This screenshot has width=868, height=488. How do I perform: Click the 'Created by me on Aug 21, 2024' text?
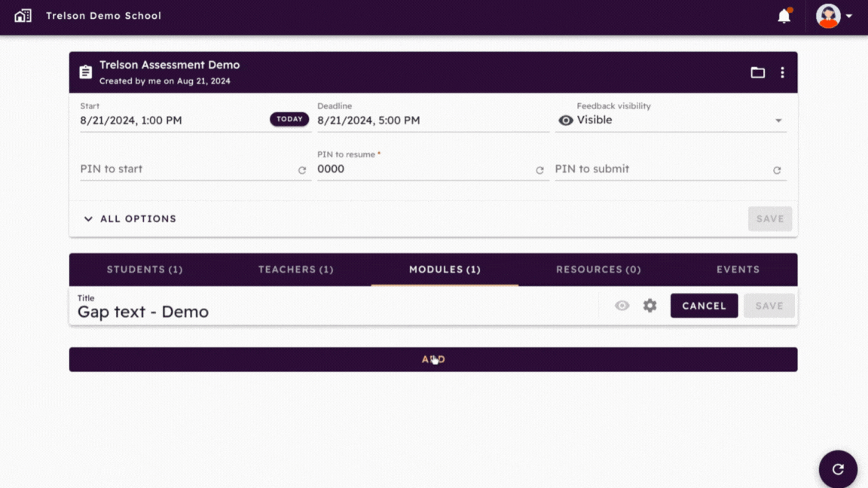tap(165, 81)
